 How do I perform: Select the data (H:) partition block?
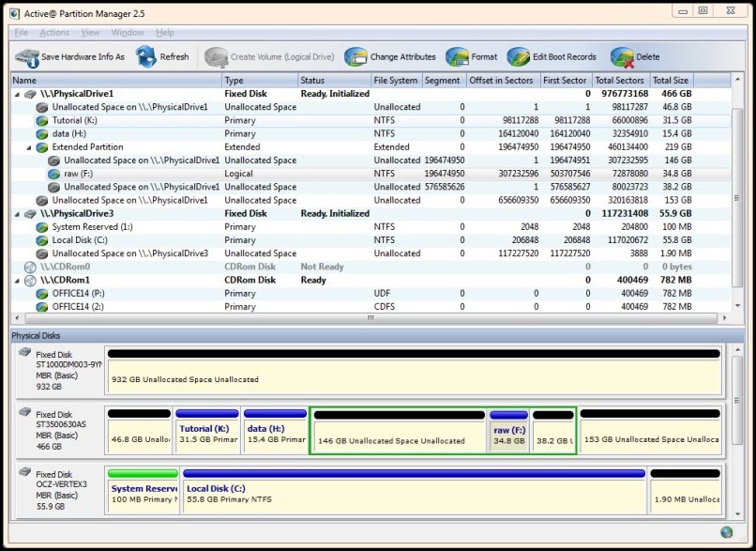point(276,430)
